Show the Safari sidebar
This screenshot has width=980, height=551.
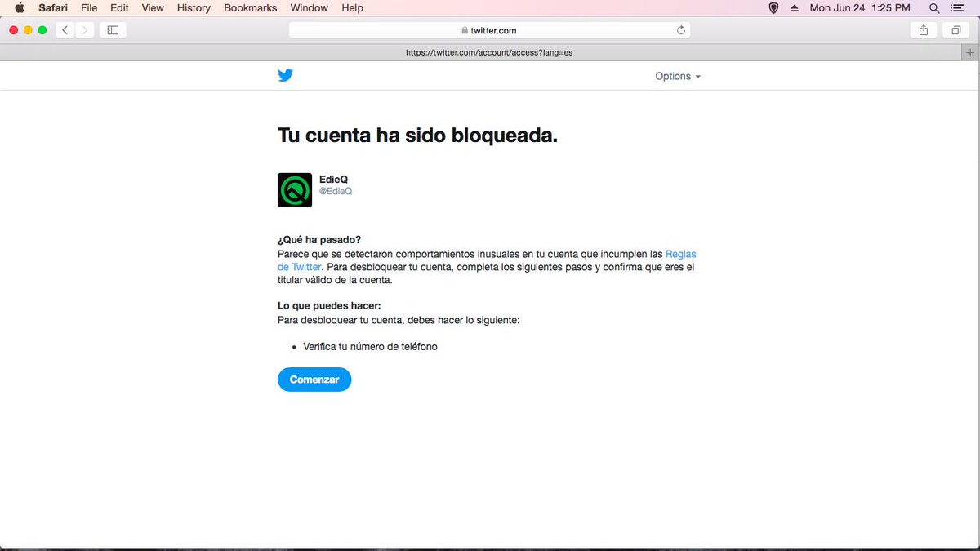pyautogui.click(x=114, y=30)
